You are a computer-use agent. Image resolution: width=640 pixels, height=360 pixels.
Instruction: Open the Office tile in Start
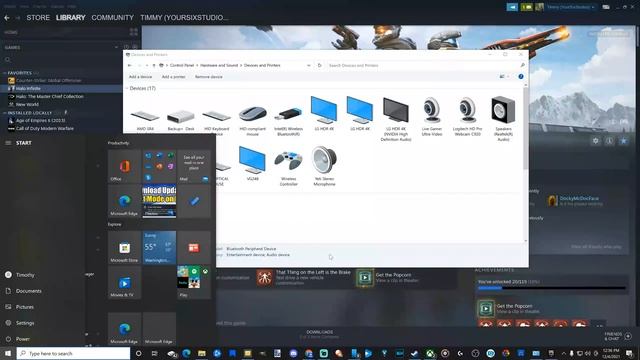pos(124,166)
